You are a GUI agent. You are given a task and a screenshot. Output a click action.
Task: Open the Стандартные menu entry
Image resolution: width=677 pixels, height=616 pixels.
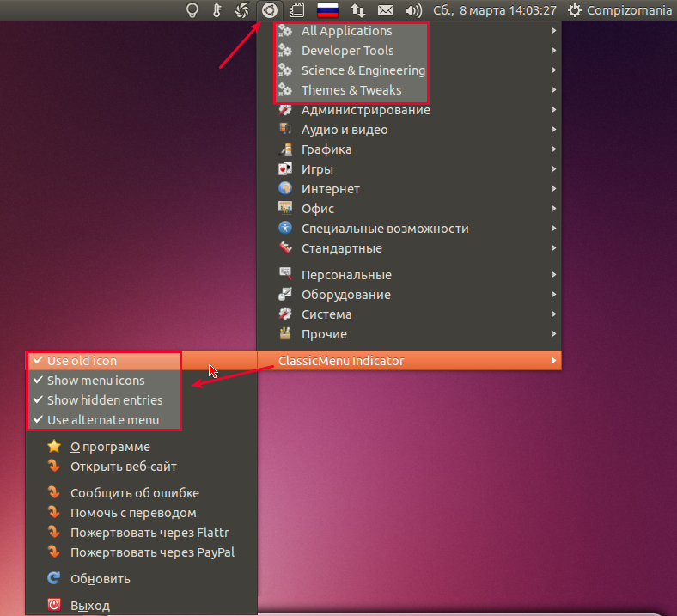(409, 248)
